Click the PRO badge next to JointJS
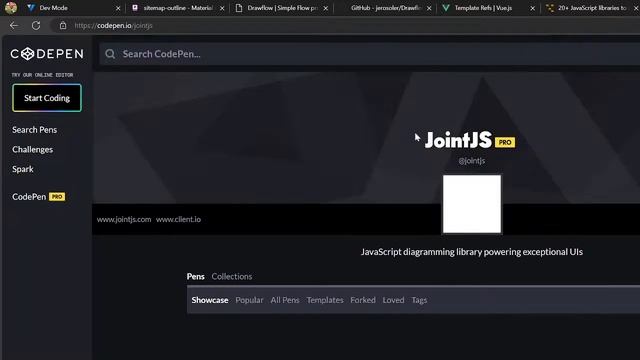Image resolution: width=640 pixels, height=360 pixels. (505, 142)
